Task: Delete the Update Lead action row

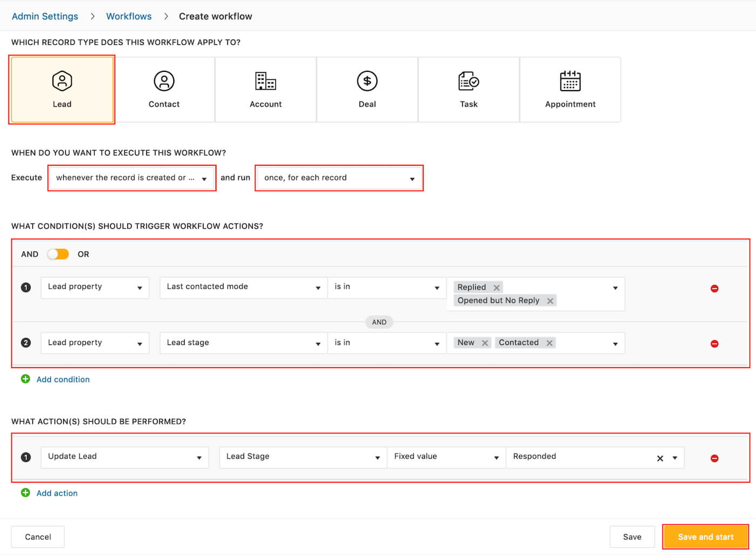Action: tap(714, 458)
